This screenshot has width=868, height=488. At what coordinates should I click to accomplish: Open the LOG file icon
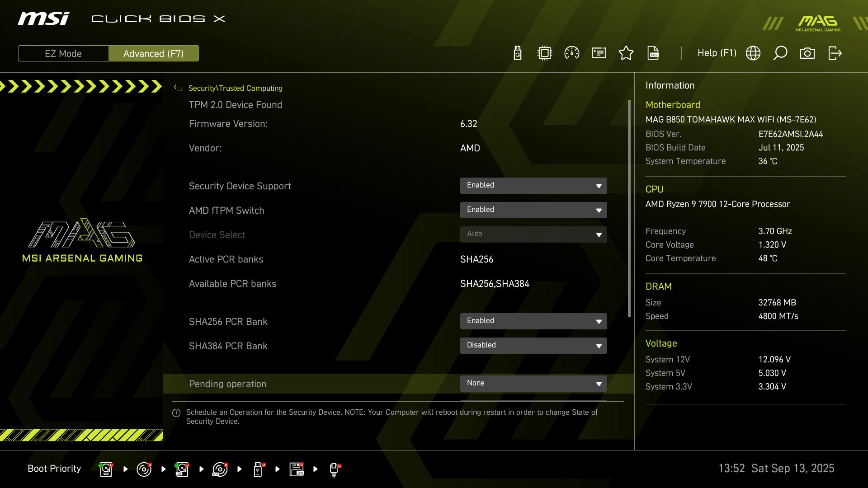coord(653,53)
